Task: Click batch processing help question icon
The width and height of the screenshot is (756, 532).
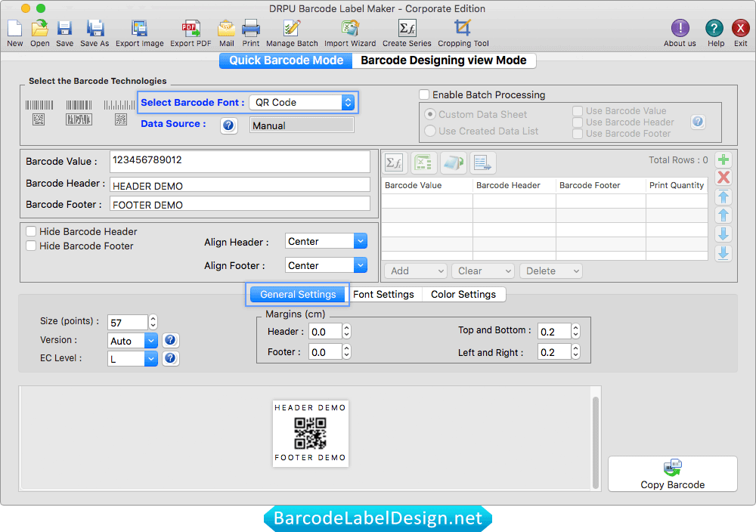Action: point(698,122)
